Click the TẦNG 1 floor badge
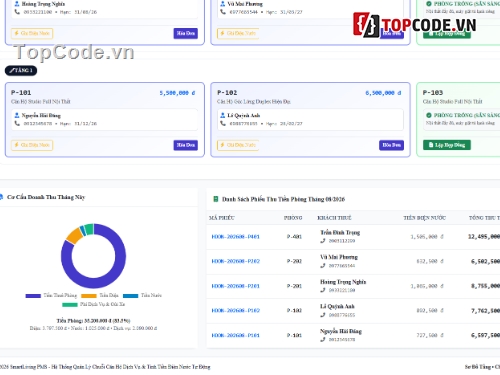Image resolution: width=500 pixels, height=375 pixels. tap(21, 70)
